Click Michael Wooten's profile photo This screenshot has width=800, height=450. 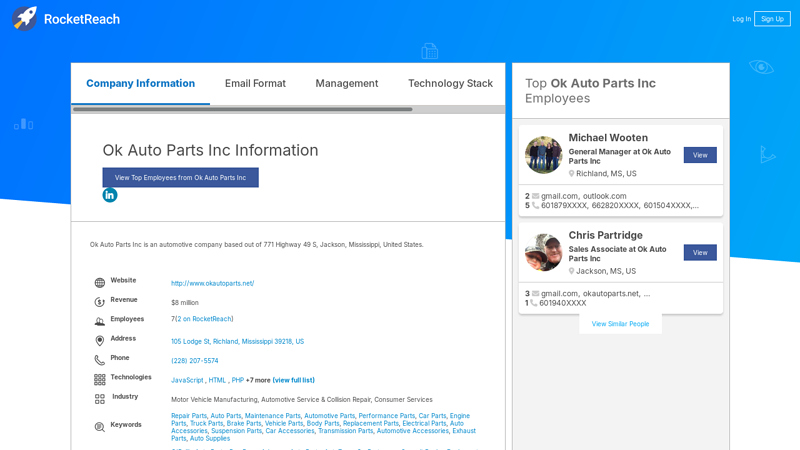(x=543, y=155)
